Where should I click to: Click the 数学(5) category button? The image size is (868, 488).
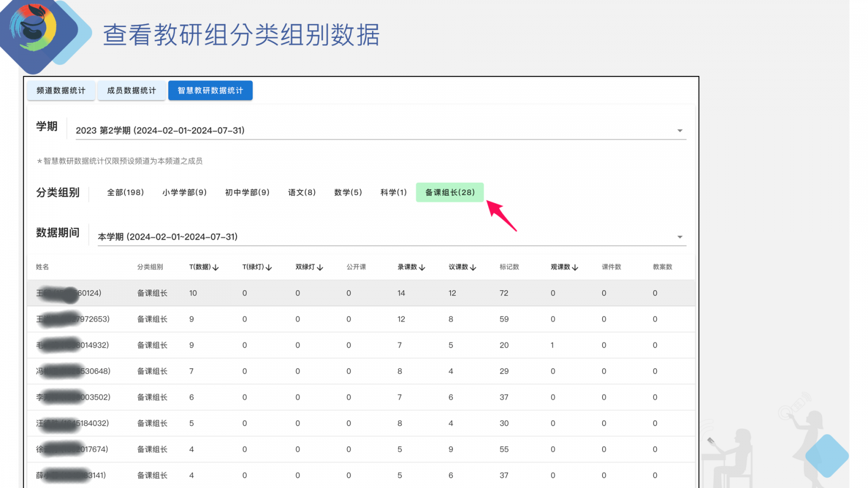[348, 192]
